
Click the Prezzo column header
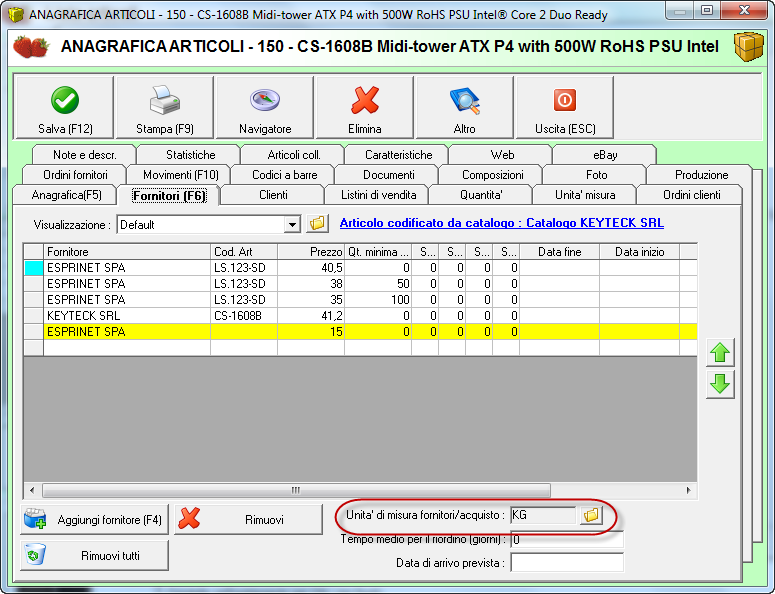coord(311,252)
